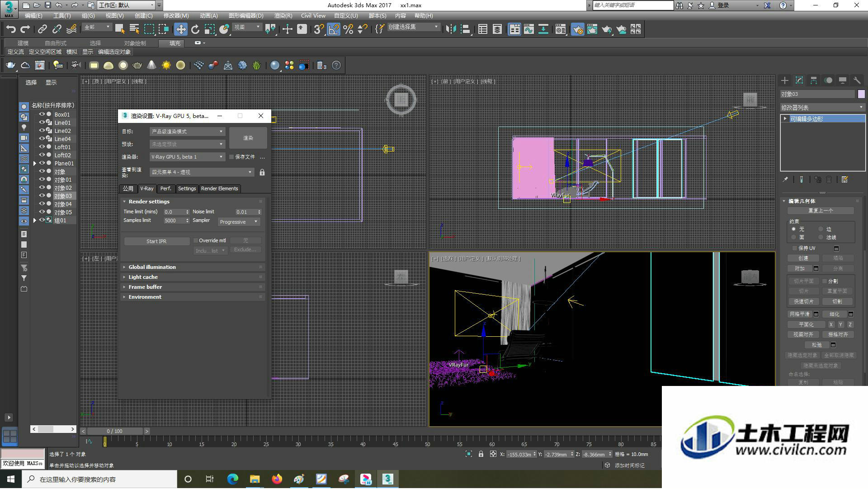Open the 修改器列表 dropdown
The image size is (868, 489).
click(x=822, y=108)
